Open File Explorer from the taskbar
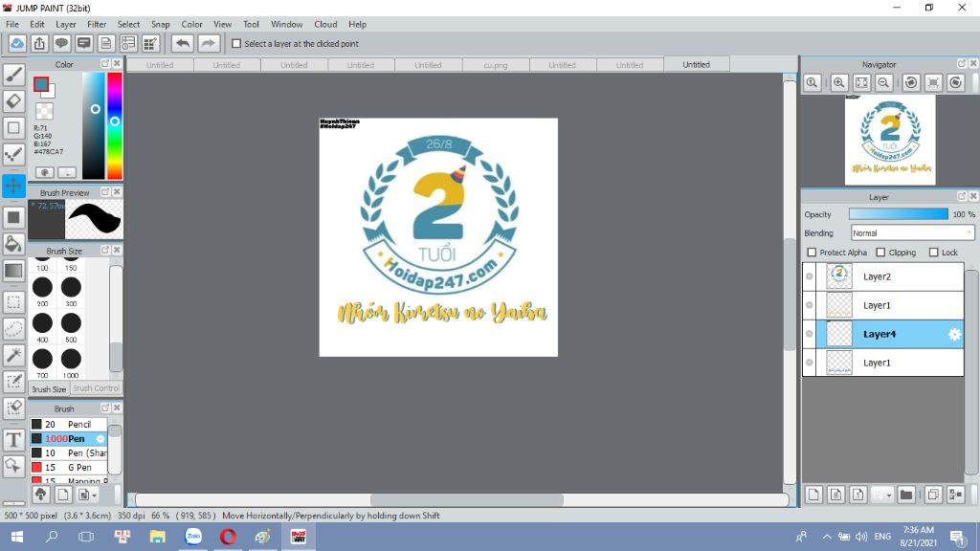 pyautogui.click(x=158, y=537)
